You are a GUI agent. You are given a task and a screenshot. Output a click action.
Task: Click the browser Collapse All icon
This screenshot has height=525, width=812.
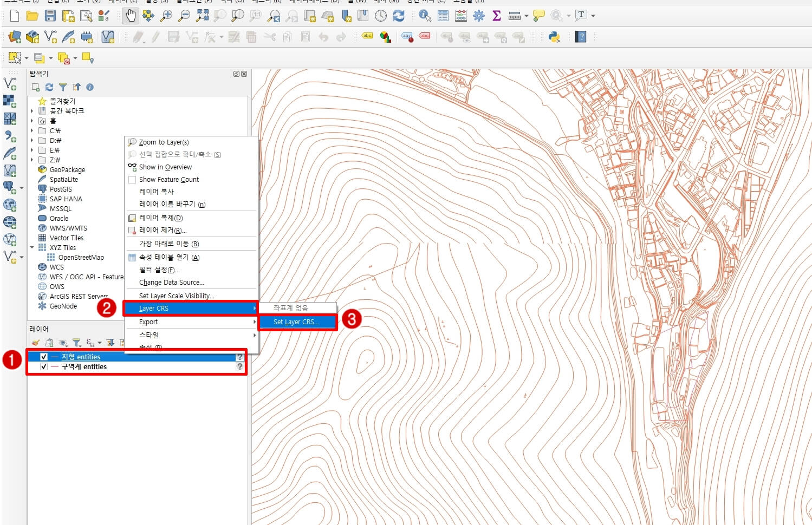[x=76, y=87]
